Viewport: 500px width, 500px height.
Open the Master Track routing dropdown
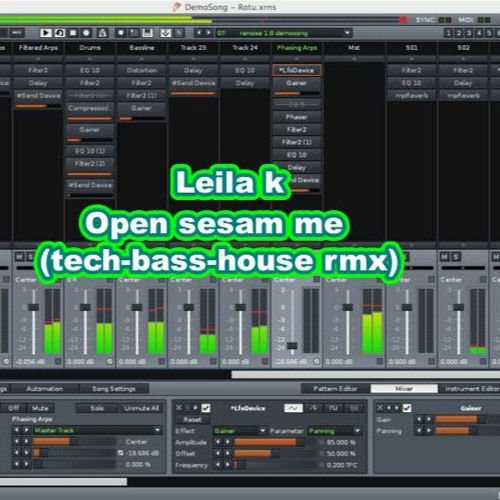[x=97, y=430]
